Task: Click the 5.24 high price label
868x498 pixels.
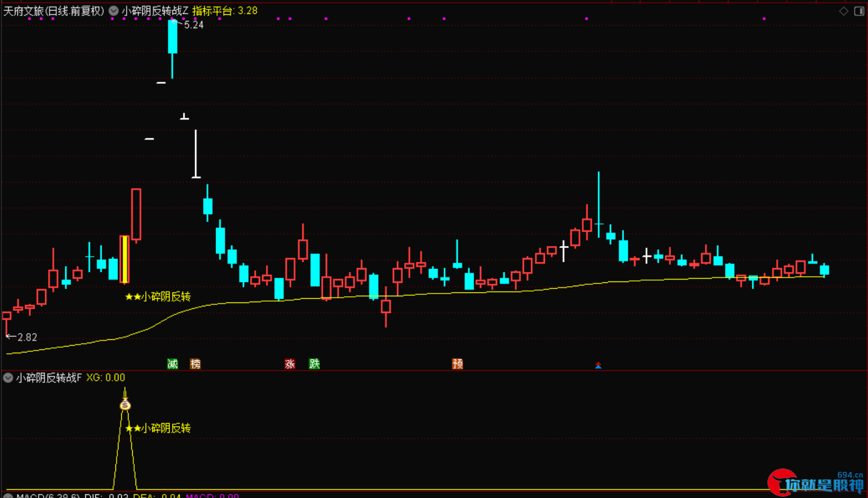Action: click(193, 25)
